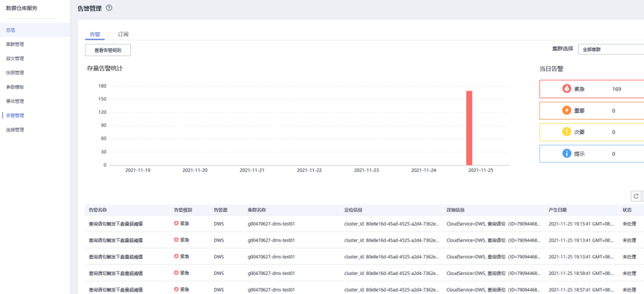The image size is (644, 294).
Task: Click the 2021-11-19 label on chart axis
Action: click(x=138, y=170)
